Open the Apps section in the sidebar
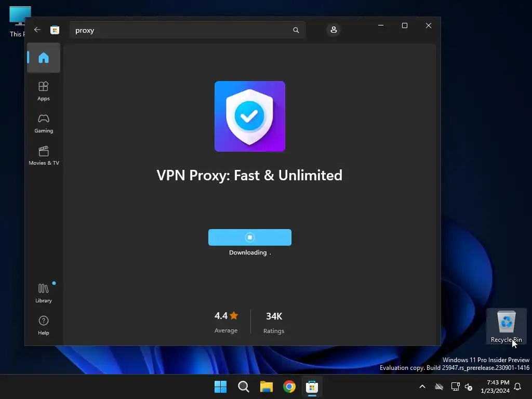This screenshot has width=532, height=399. [x=44, y=91]
